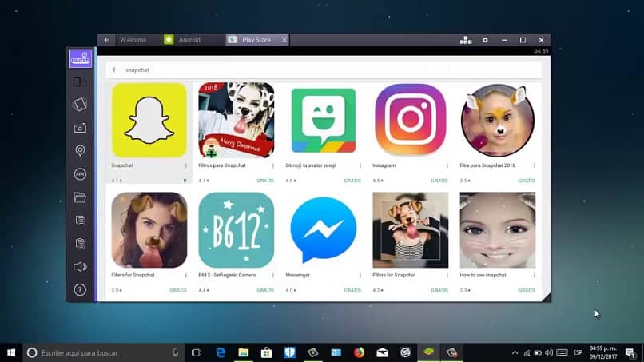The image size is (644, 362).
Task: Click the Windows taskbar search box
Action: tap(104, 352)
